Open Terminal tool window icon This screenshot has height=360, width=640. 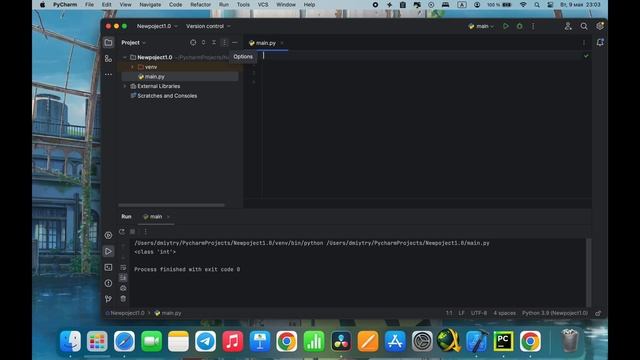pos(108,267)
